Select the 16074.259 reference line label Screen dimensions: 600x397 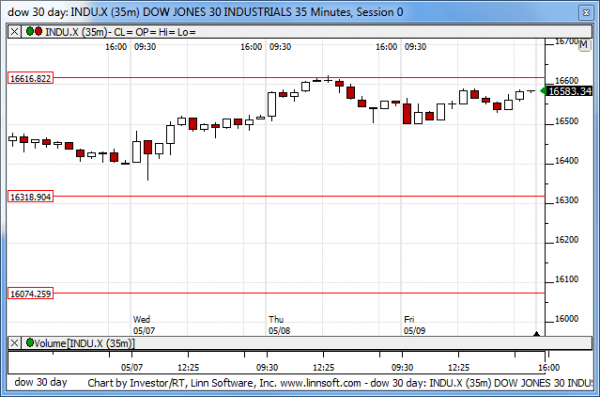(x=31, y=294)
